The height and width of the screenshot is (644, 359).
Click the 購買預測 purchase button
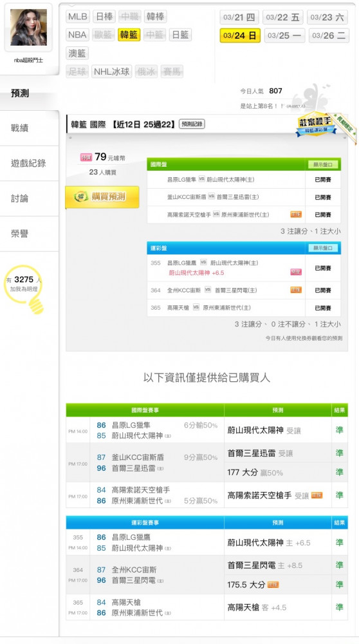coord(102,196)
